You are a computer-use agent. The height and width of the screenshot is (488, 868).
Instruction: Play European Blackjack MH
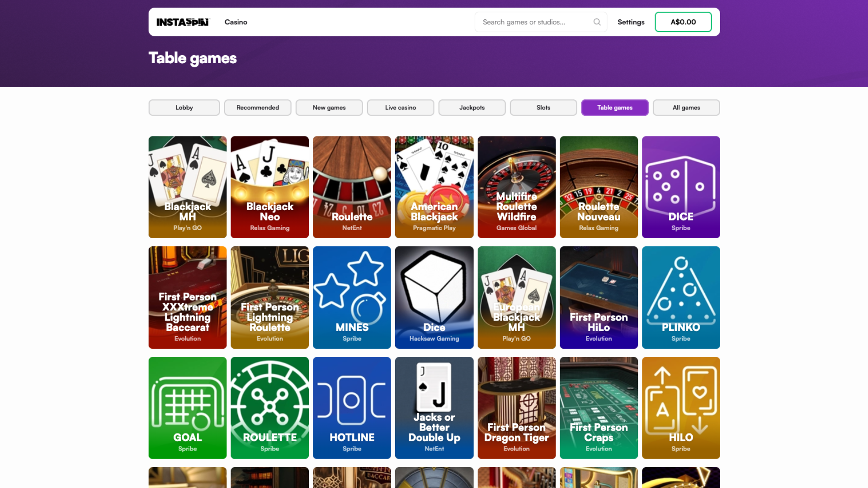(x=517, y=297)
